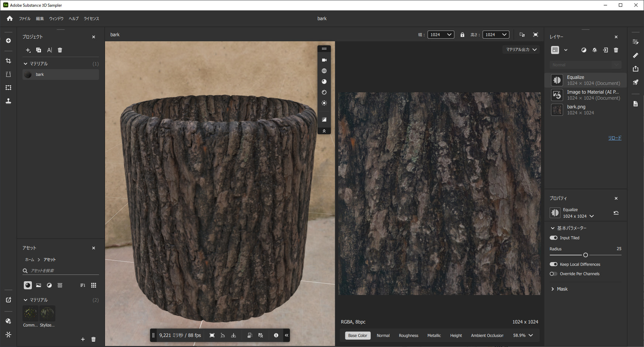
Task: Open the ファイル menu
Action: 25,18
